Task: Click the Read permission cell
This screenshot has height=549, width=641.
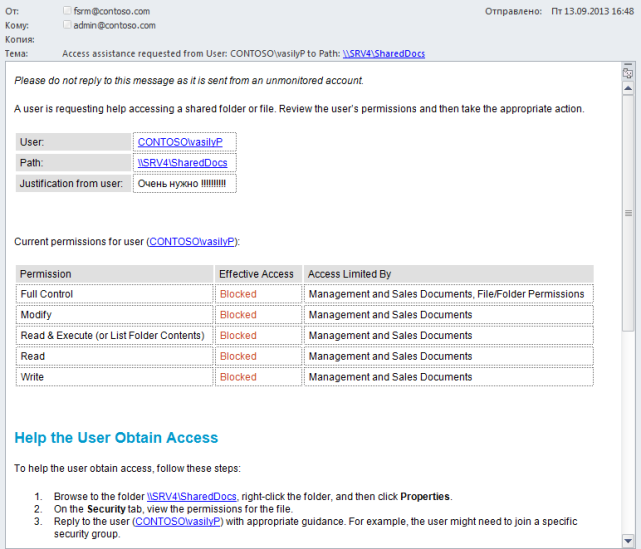Action: 114,356
